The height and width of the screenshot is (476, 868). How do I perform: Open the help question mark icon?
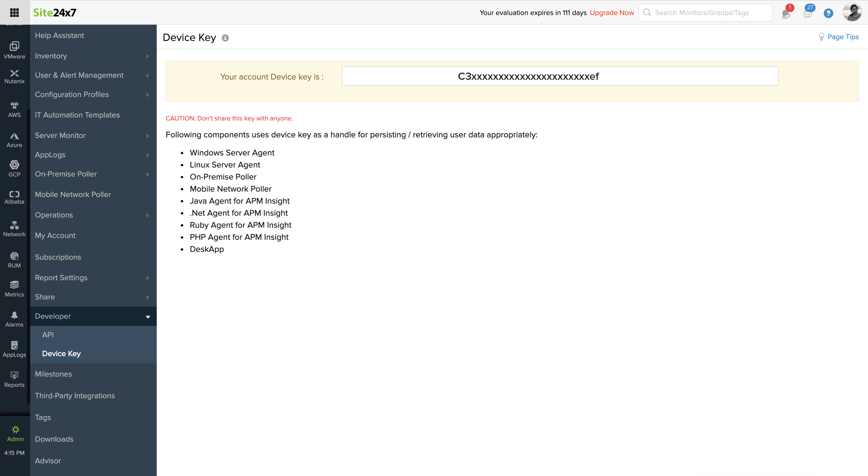(828, 13)
